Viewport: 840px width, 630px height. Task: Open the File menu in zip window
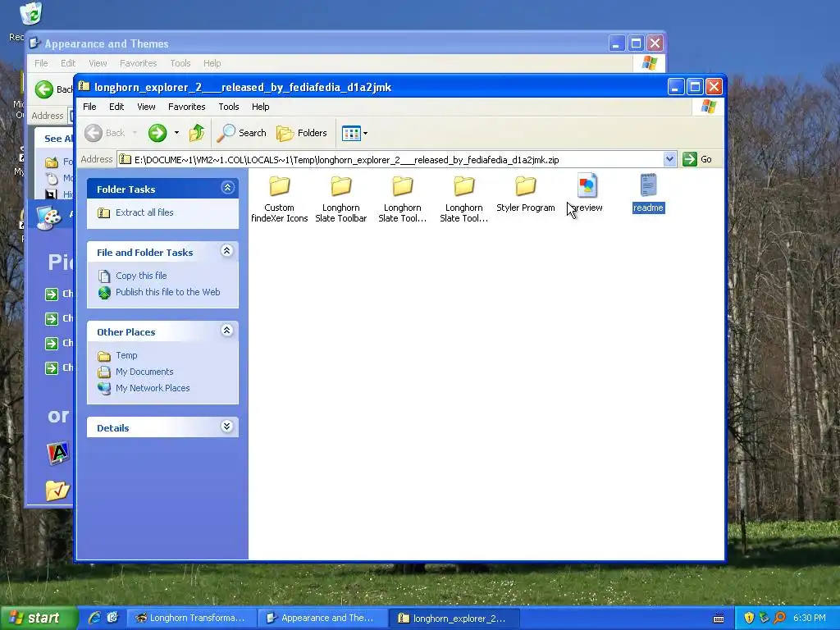pos(89,107)
